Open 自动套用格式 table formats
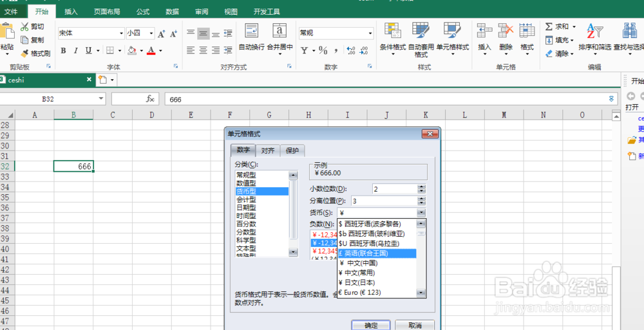Screen dimensions: 644x330 click(x=421, y=39)
